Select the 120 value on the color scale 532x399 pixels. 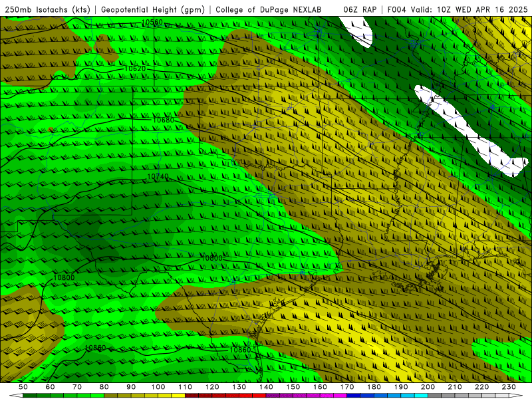(x=212, y=387)
